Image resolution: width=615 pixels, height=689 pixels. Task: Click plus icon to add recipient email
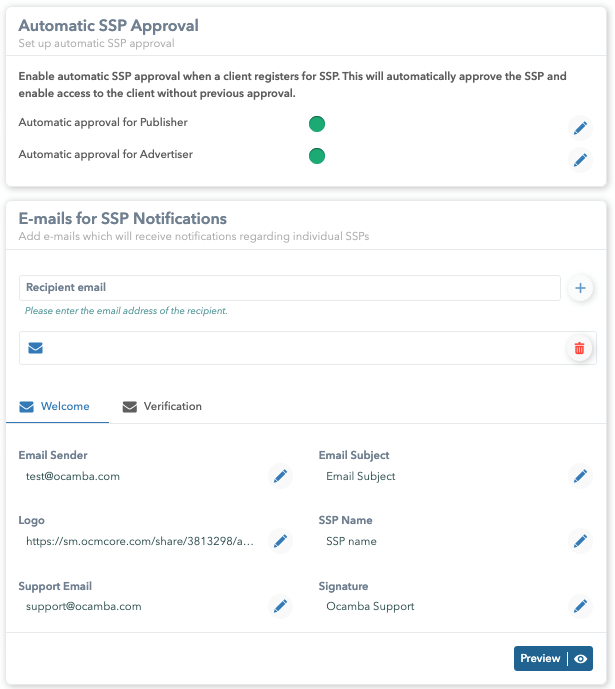coord(580,288)
